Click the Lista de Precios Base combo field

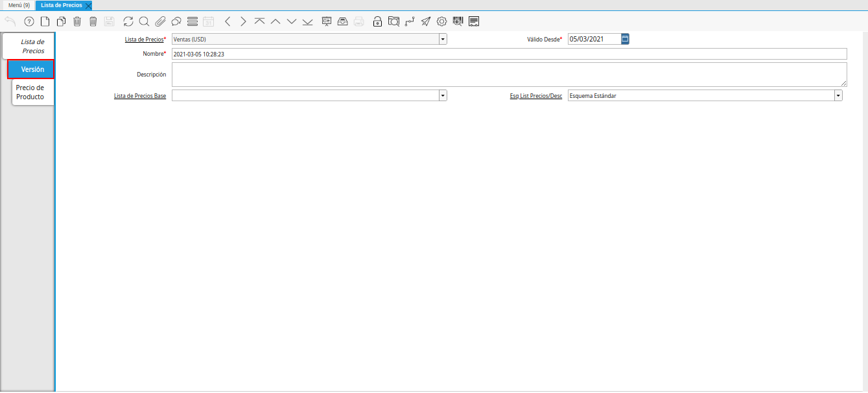pos(305,95)
